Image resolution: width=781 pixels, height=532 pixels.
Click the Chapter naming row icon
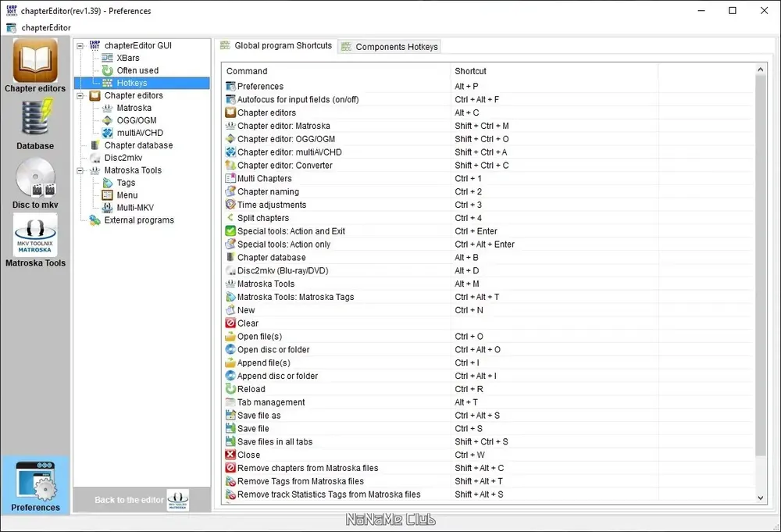pyautogui.click(x=230, y=191)
